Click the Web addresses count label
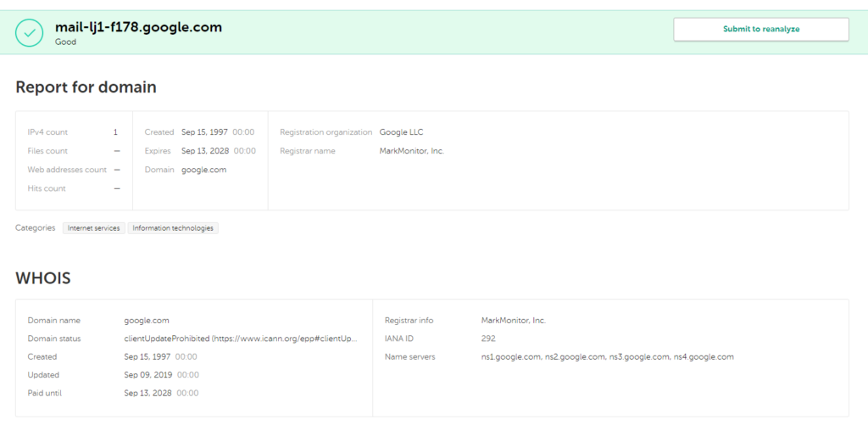868x431 pixels. tap(67, 170)
